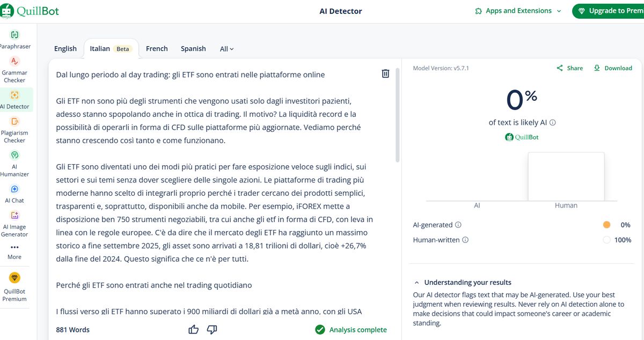Delete the analyzed text with trash icon

(385, 73)
